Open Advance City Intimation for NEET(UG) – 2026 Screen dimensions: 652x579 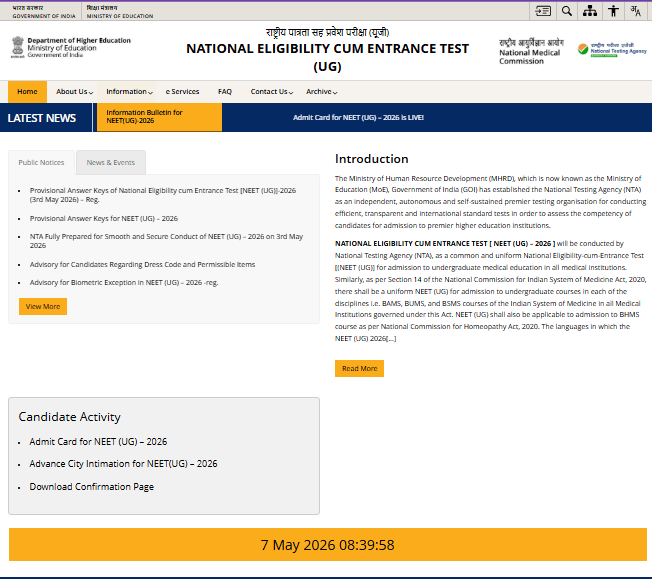[x=123, y=464]
